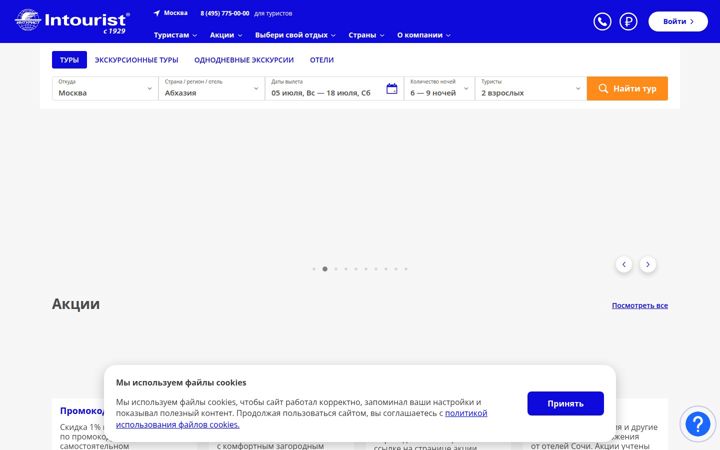
Task: Click the Даты вылета date field
Action: click(334, 89)
